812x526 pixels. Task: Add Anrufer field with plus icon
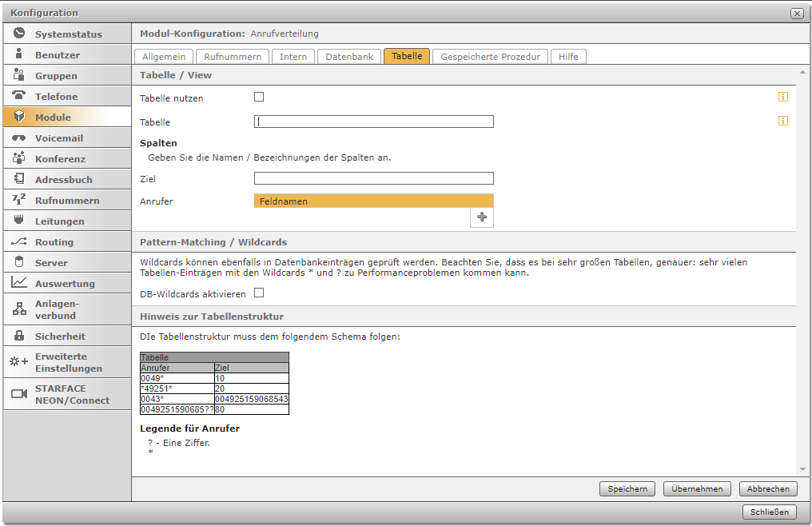point(482,217)
